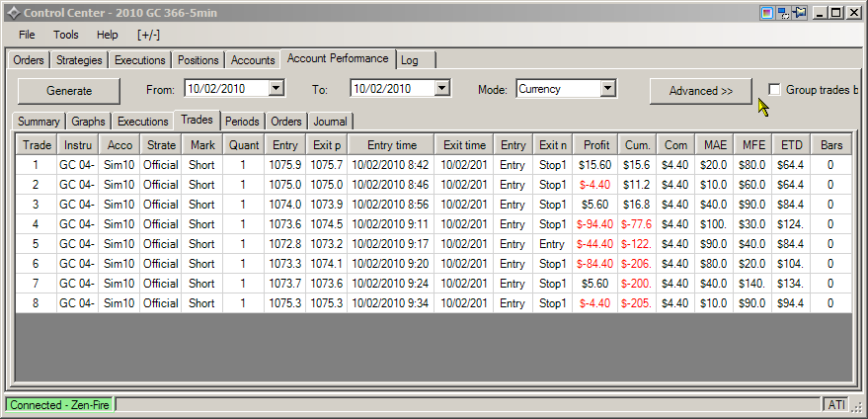Open the Mode Currency dropdown

coord(607,88)
